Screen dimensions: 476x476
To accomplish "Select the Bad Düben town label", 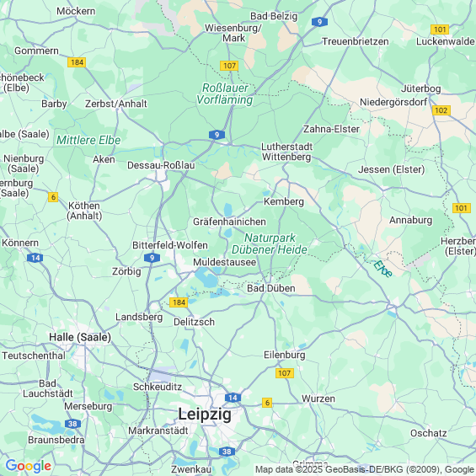I will click(271, 288).
